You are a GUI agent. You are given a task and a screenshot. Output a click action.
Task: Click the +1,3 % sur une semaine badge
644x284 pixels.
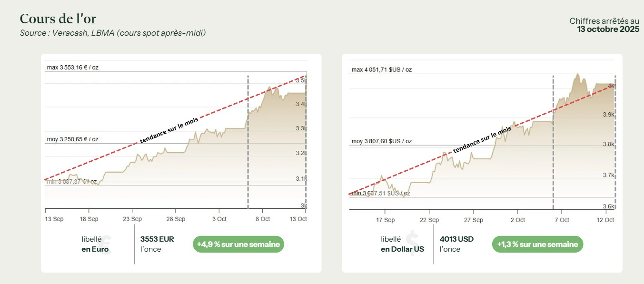pyautogui.click(x=537, y=245)
